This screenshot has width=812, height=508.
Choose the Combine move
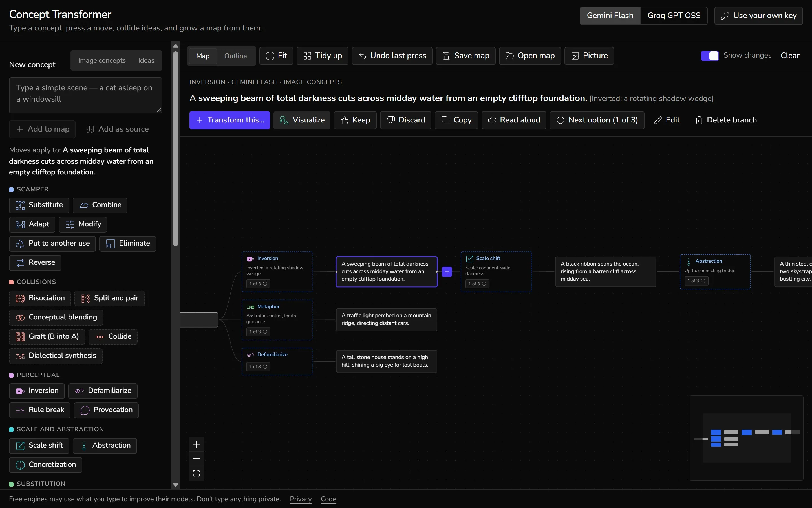[100, 205]
